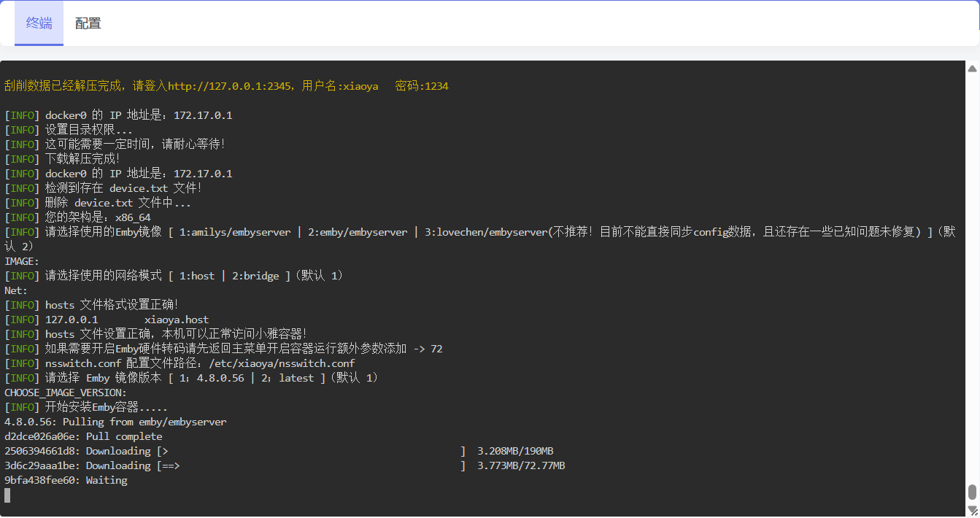Screen dimensions: 980x518
Task: Click '检测到存在 device.txt 文件!' line
Action: point(104,188)
